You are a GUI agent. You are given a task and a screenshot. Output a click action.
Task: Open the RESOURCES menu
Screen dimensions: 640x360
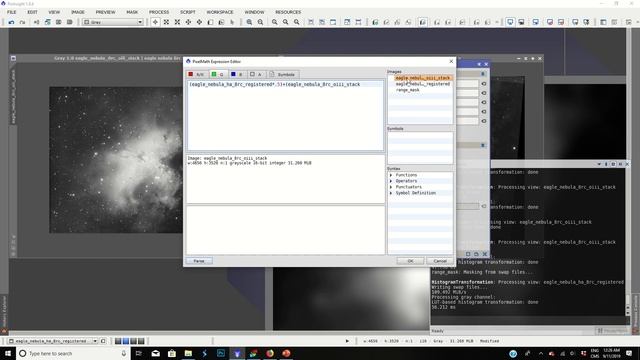click(288, 12)
